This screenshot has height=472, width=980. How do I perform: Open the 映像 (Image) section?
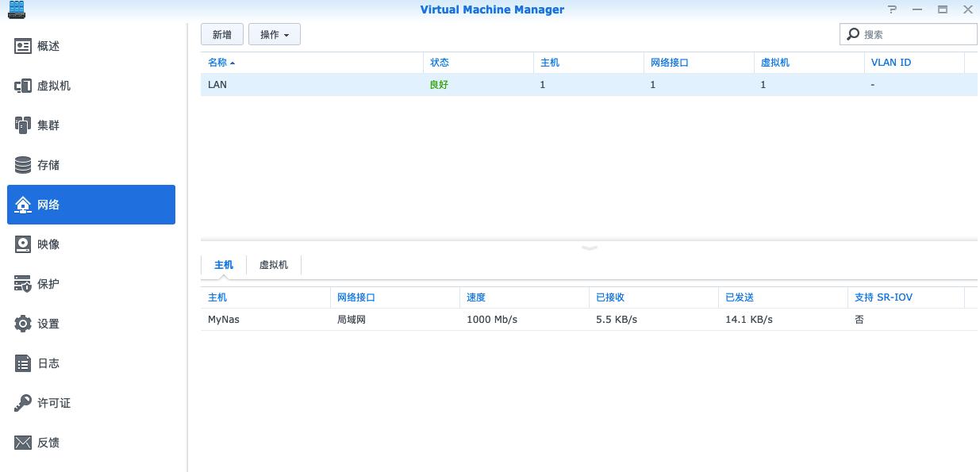(47, 244)
